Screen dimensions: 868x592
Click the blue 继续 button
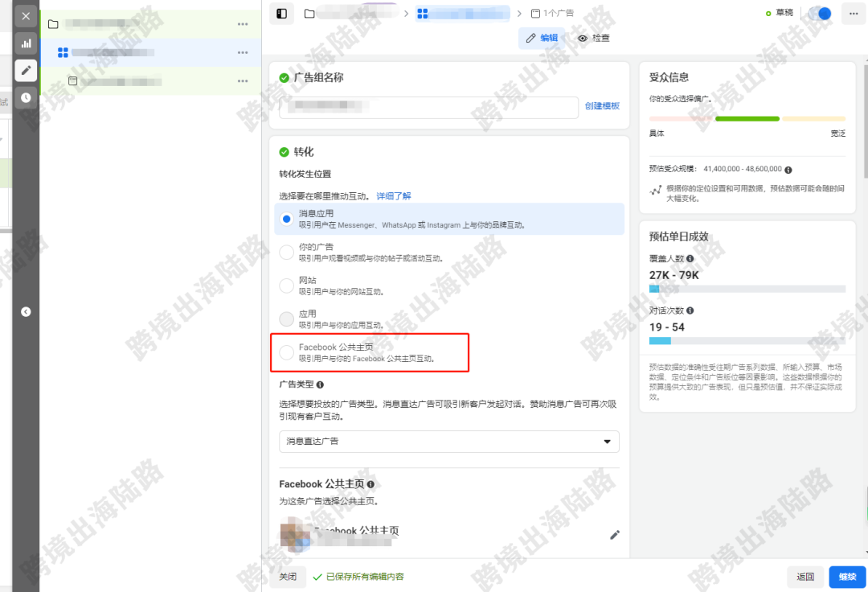click(x=847, y=577)
